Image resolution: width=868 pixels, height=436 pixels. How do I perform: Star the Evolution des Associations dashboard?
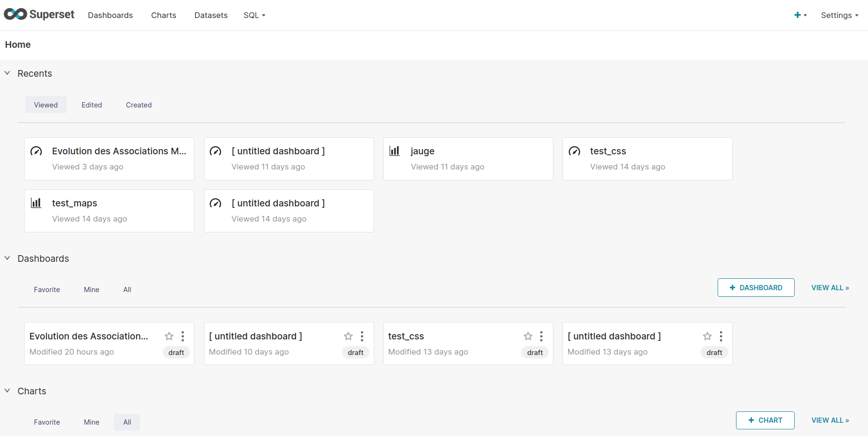[169, 336]
